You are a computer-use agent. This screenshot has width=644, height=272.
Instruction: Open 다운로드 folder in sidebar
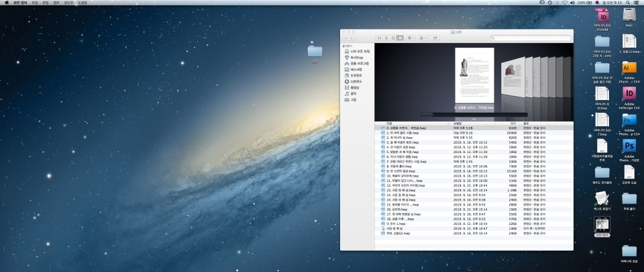[x=356, y=81]
